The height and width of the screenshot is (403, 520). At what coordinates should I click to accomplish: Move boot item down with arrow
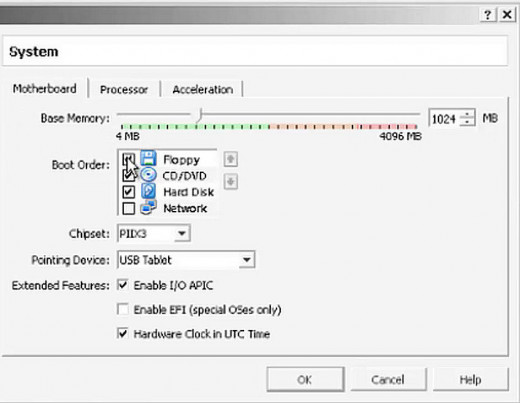[x=231, y=182]
